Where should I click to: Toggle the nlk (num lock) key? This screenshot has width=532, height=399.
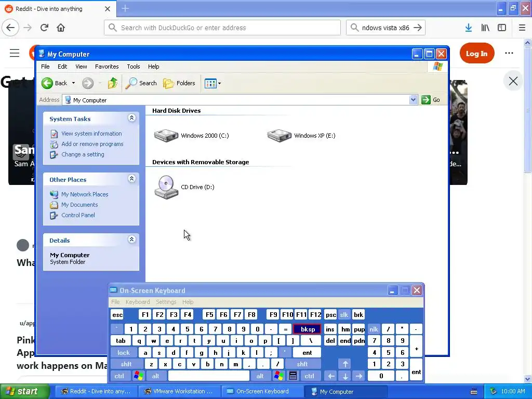click(x=374, y=329)
